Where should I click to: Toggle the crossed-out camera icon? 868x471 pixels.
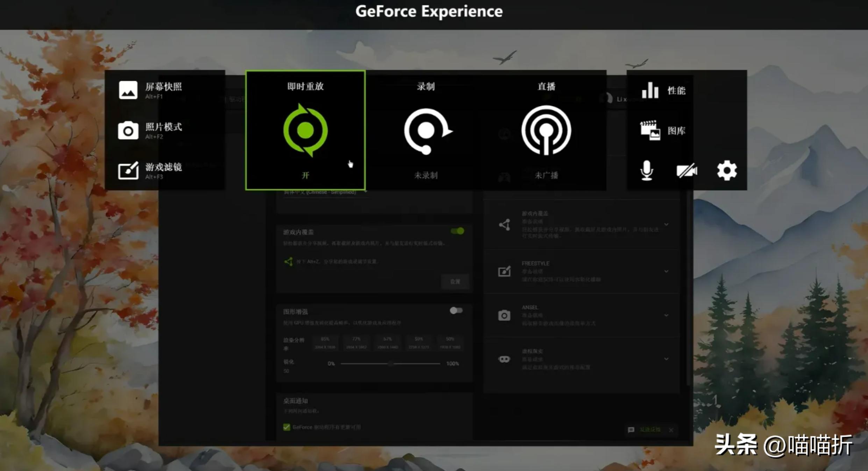tap(686, 171)
